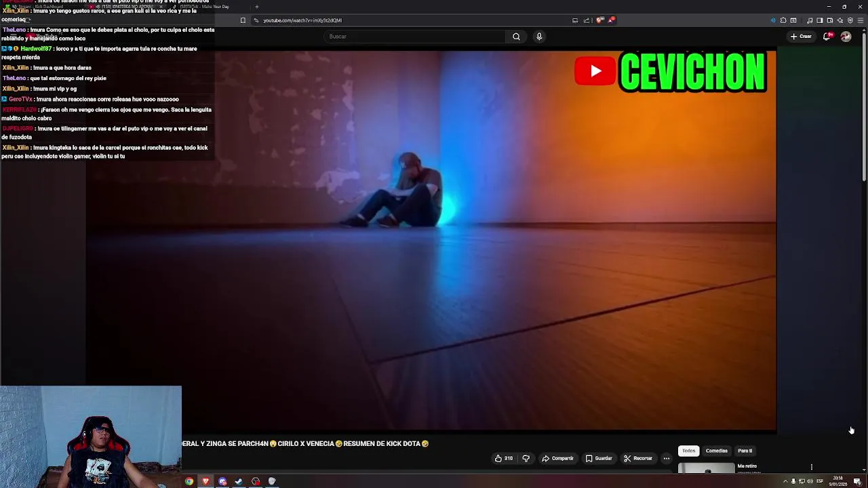Click the Brave Shields lion icon
This screenshot has width=868, height=488.
click(x=599, y=20)
